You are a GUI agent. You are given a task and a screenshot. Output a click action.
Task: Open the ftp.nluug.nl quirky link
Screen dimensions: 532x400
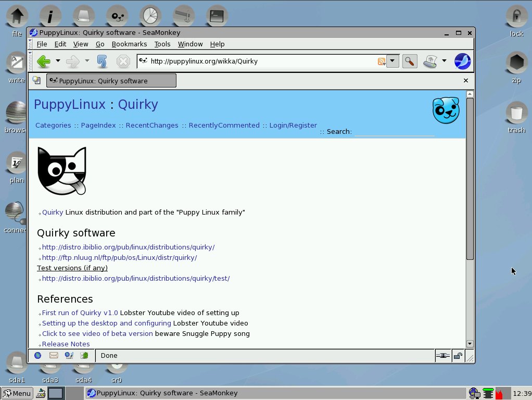click(119, 258)
